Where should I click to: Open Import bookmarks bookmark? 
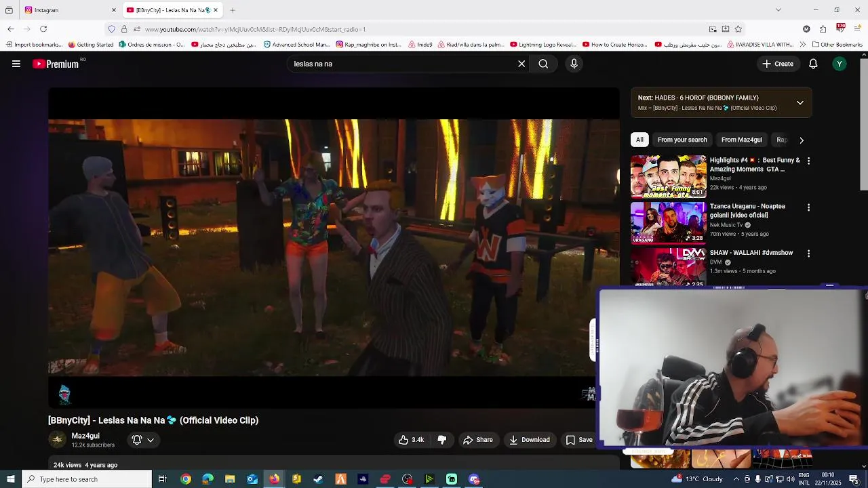(33, 45)
